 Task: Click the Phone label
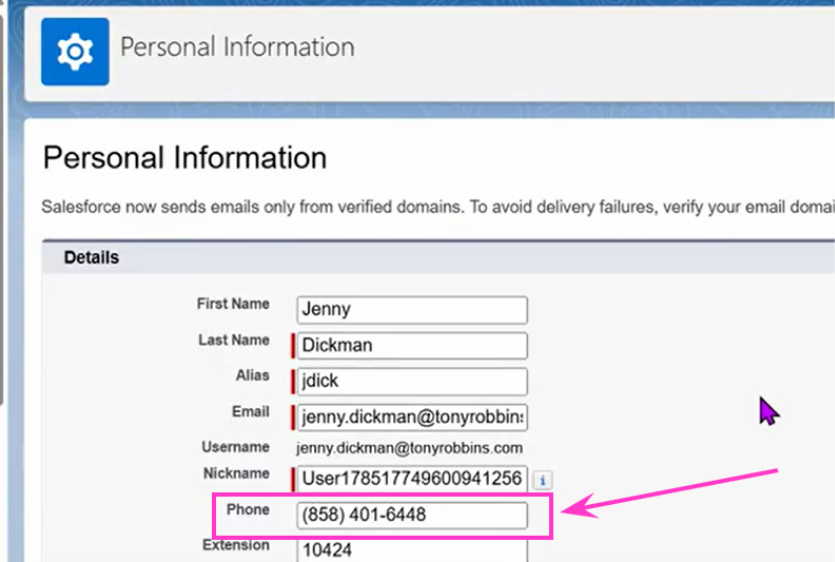coord(248,510)
